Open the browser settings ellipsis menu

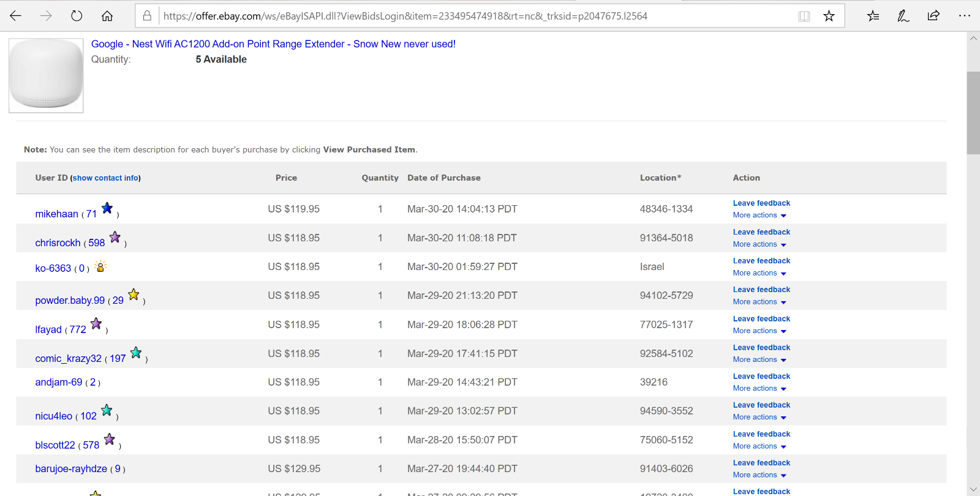pos(964,16)
